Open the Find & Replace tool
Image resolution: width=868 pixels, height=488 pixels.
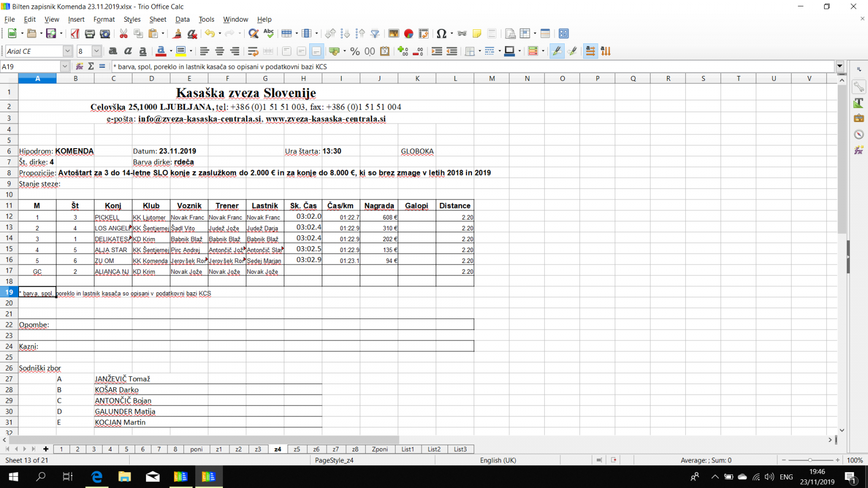pyautogui.click(x=253, y=34)
